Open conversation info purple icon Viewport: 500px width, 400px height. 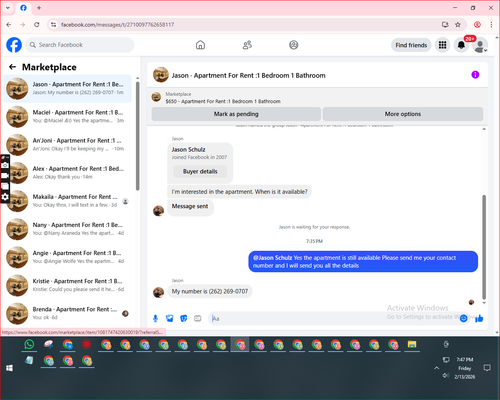475,75
